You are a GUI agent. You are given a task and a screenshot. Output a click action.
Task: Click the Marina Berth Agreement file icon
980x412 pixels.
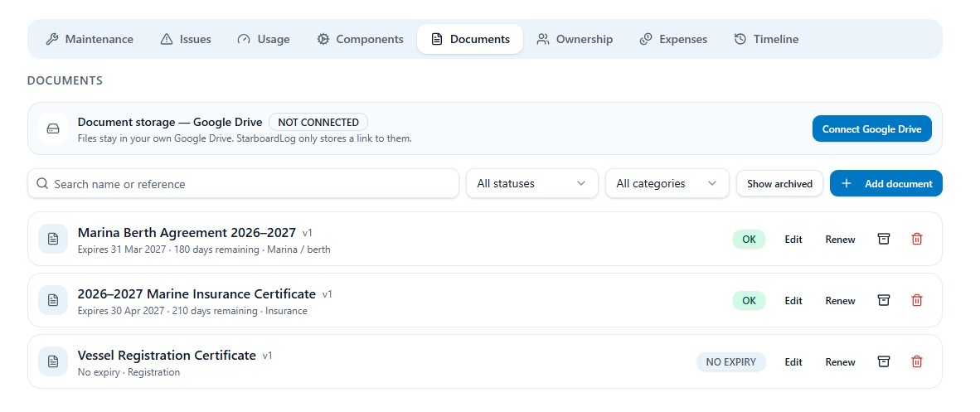[x=53, y=239]
